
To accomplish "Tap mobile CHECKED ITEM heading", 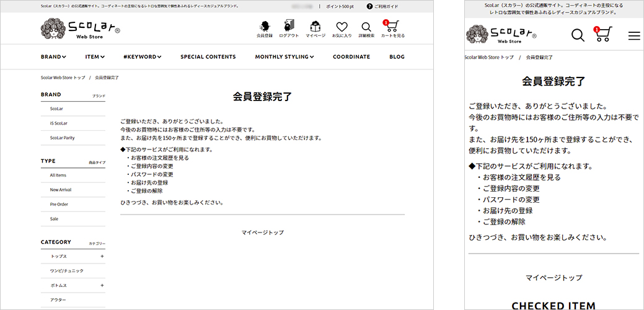I will pos(554,306).
